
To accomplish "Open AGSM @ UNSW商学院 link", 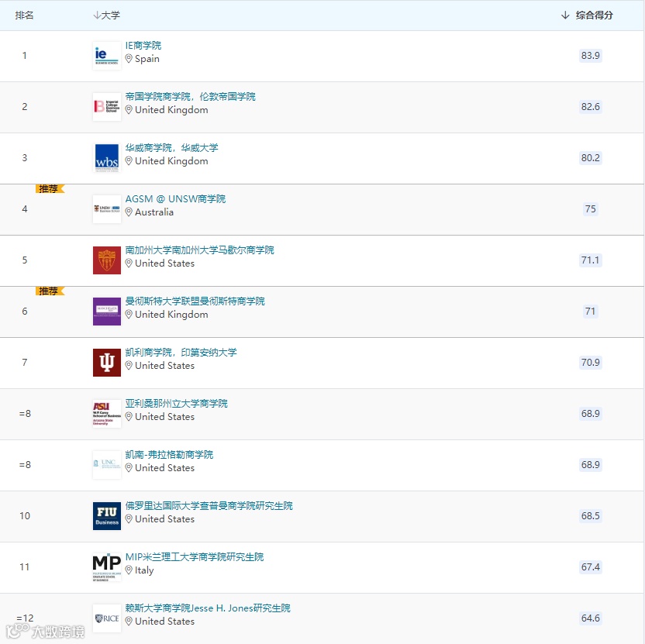I will [x=175, y=198].
